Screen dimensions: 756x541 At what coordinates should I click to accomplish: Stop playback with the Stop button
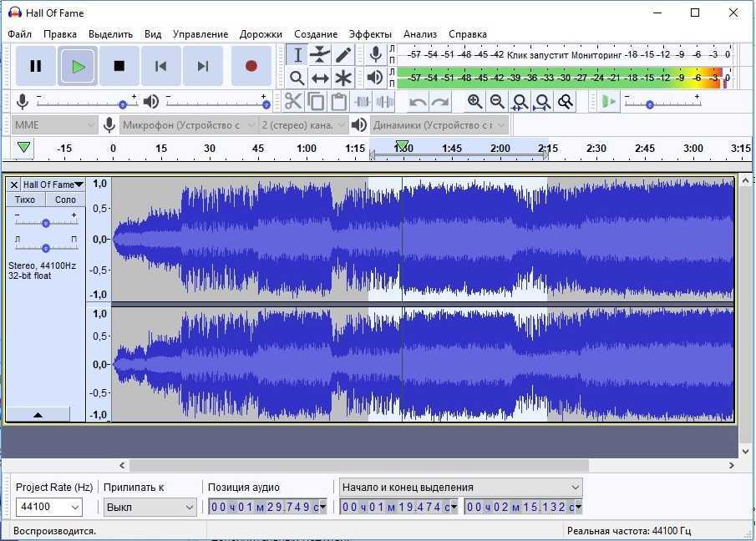(119, 66)
